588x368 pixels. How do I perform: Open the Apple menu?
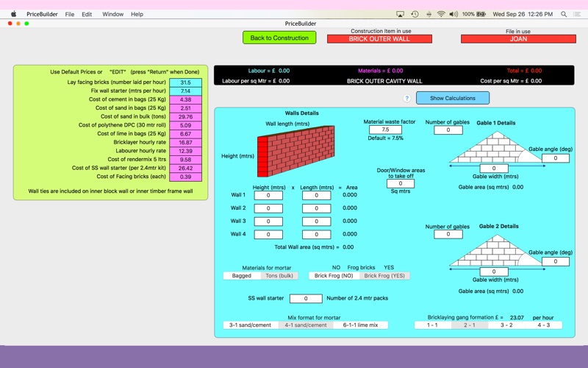13,14
